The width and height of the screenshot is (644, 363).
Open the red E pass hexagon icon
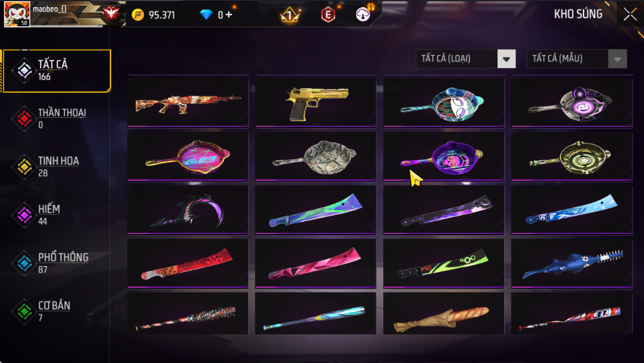click(328, 15)
